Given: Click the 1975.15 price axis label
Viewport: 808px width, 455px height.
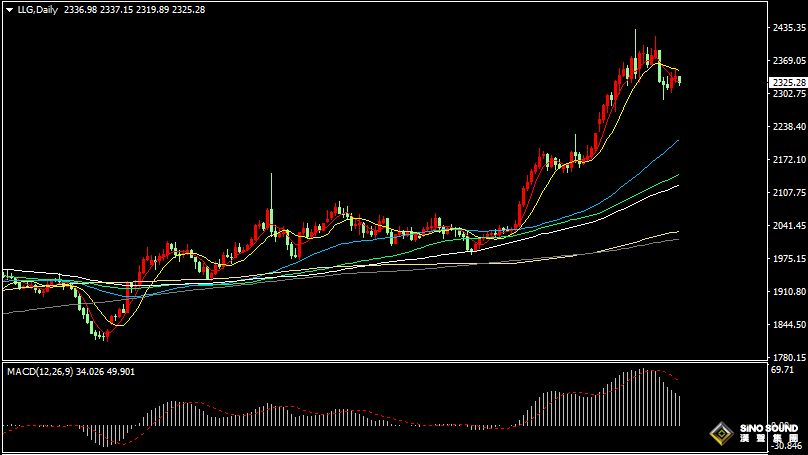Looking at the screenshot, I should pos(788,259).
